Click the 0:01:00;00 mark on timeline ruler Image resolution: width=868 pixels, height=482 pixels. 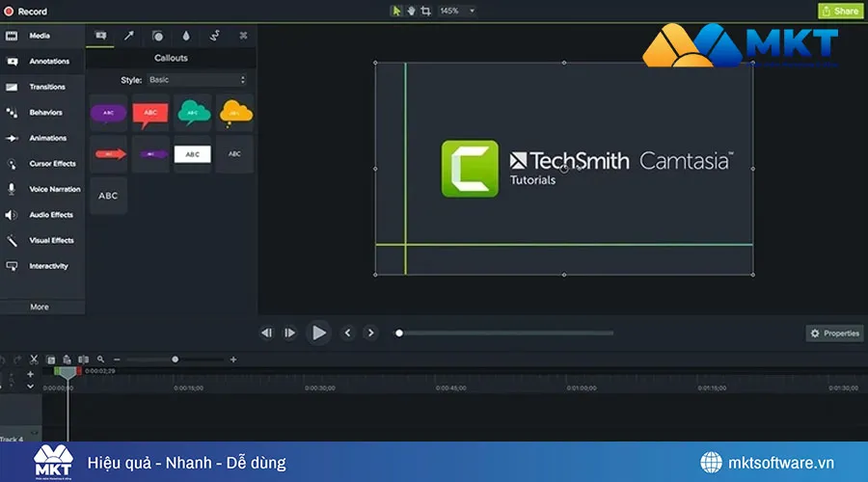(582, 388)
